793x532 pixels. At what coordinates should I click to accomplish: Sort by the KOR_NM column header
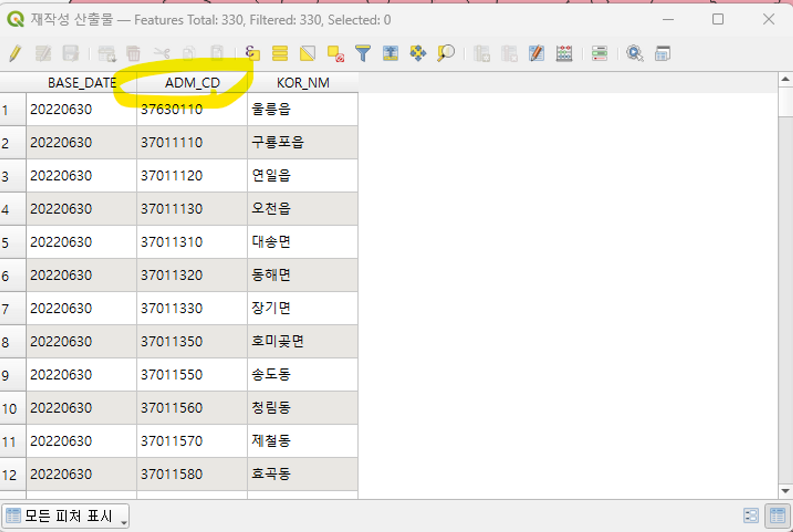(303, 83)
